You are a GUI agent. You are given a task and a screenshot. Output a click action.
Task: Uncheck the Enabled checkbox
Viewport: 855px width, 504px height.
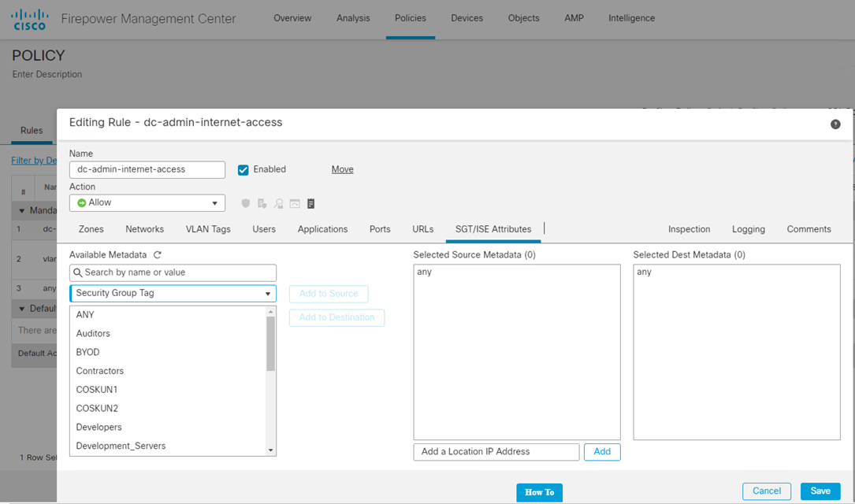243,170
